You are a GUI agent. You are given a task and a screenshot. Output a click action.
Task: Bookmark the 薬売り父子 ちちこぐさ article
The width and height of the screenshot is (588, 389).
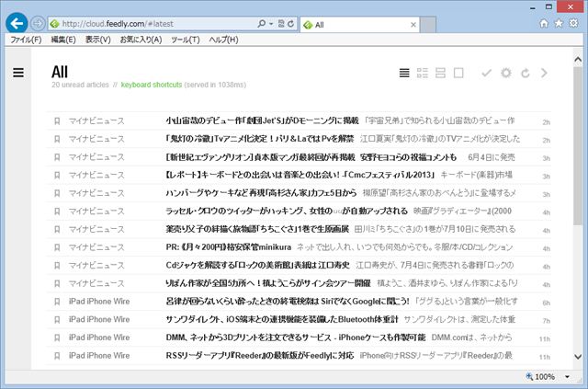coord(57,229)
